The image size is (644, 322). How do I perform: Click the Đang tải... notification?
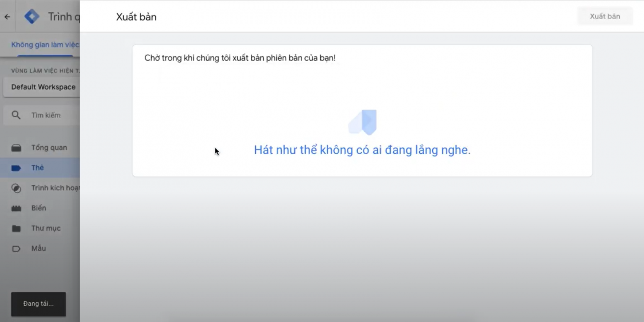[x=39, y=304]
